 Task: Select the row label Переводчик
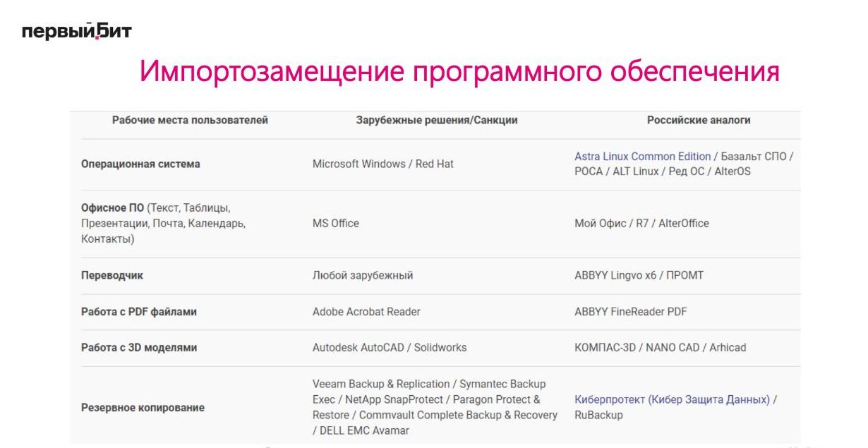(112, 275)
